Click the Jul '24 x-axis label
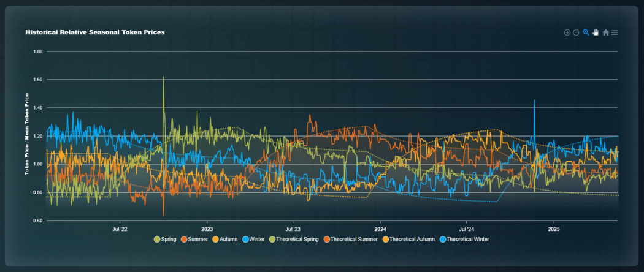Viewport: 644px width, 272px height. tap(466, 229)
